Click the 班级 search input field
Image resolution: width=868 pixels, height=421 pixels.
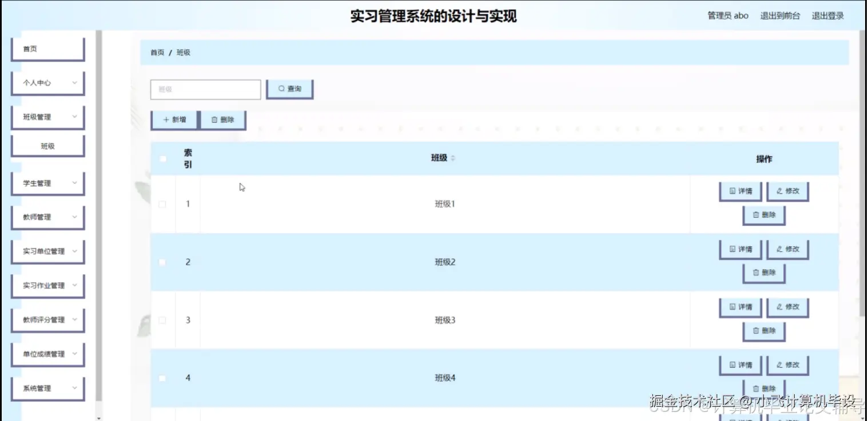[206, 90]
